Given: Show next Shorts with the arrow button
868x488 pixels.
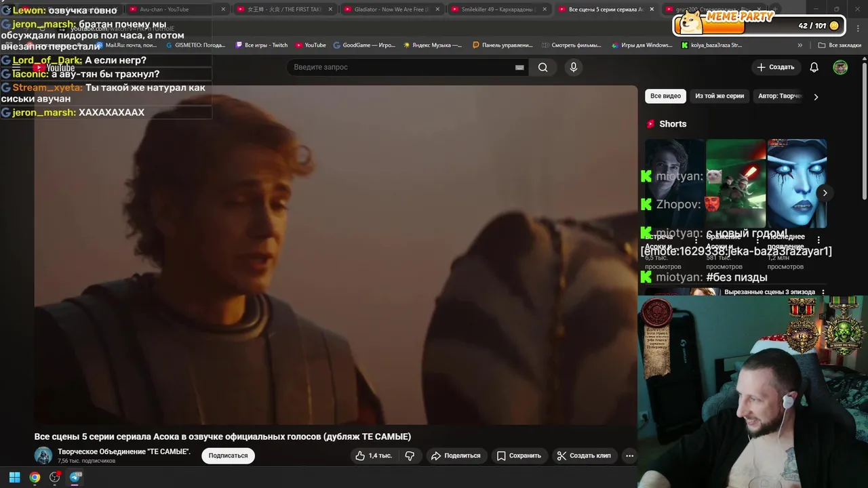Looking at the screenshot, I should [x=825, y=193].
